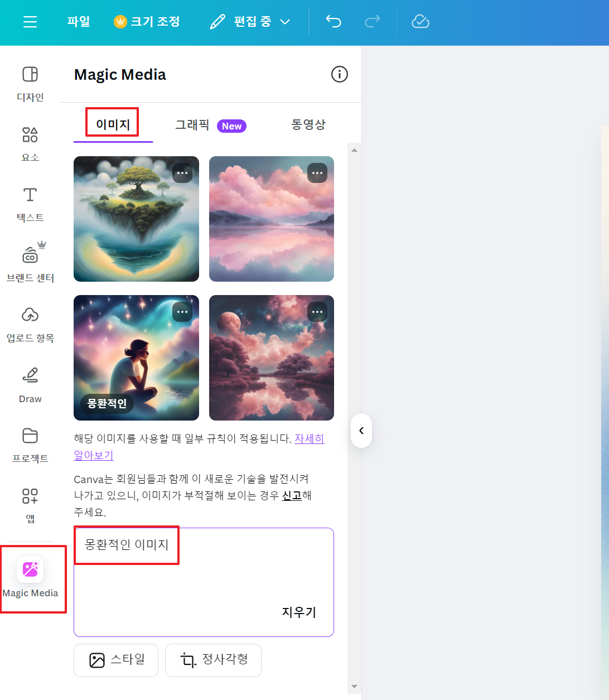The height and width of the screenshot is (700, 609).
Task: Open more options on thinking woman image
Action: coord(182,312)
